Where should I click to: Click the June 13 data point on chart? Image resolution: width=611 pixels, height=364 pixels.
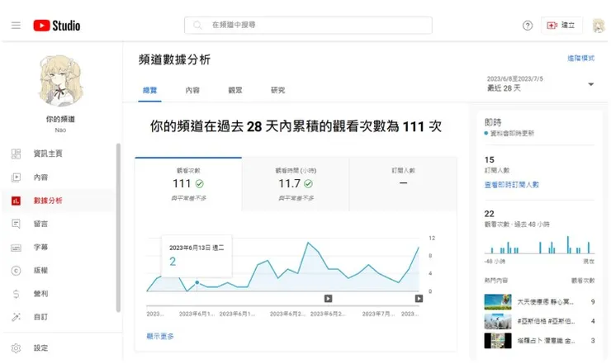[197, 282]
